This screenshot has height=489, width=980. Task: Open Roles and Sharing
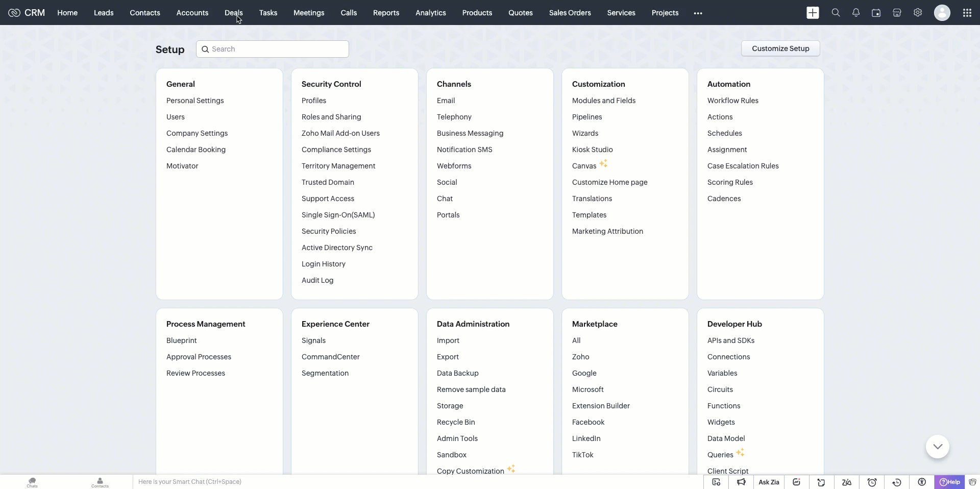click(331, 117)
